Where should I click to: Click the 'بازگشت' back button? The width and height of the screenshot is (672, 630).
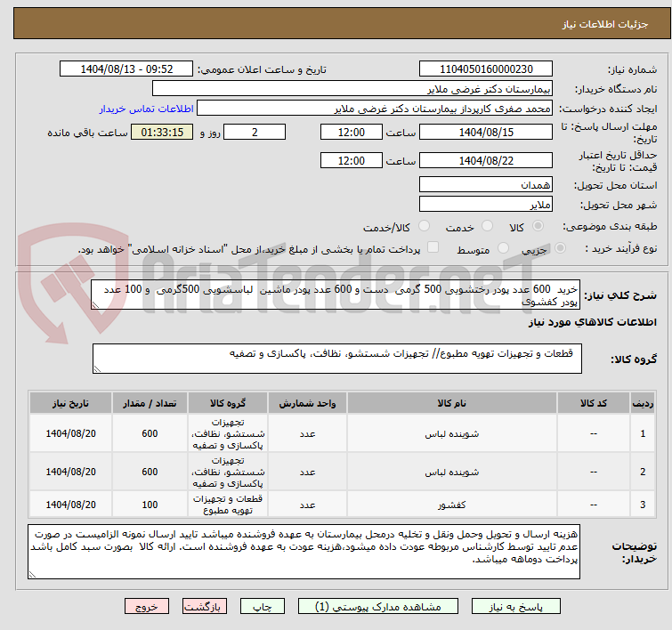click(206, 606)
